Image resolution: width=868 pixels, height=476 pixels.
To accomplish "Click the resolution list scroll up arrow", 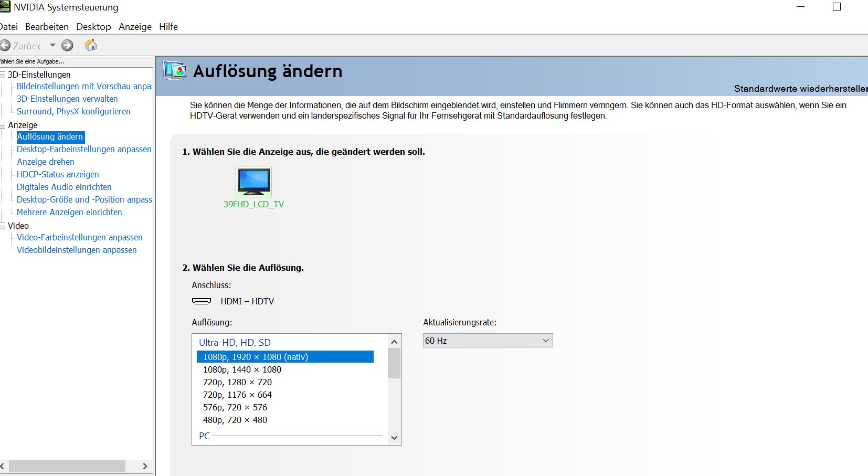I will [394, 342].
